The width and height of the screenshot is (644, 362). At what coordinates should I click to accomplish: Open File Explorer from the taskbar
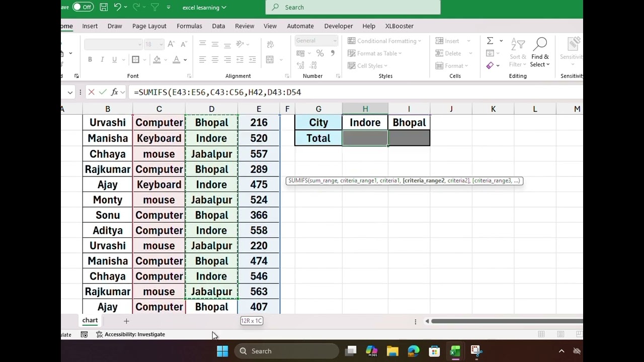pyautogui.click(x=392, y=351)
